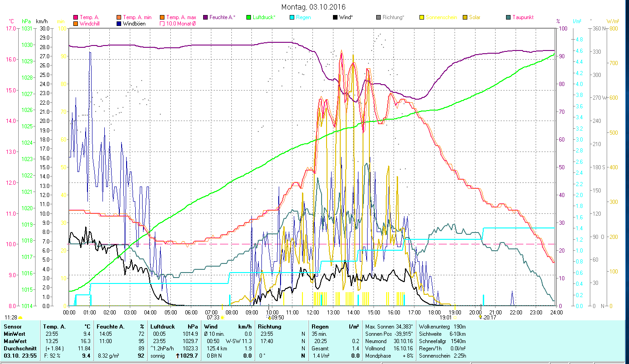Select the Feuchte A.* legend label
Screen dimensions: 629x364
coord(222,17)
